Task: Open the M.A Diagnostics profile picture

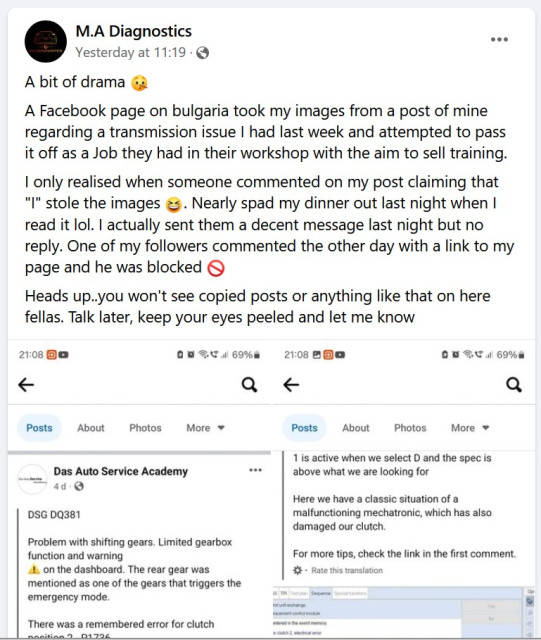Action: tap(46, 41)
